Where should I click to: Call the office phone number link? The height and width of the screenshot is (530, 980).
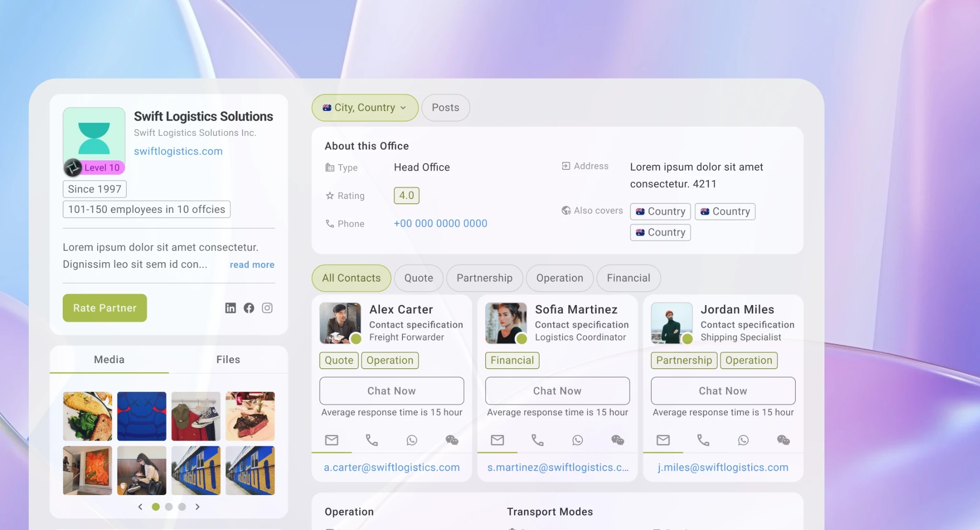pos(440,223)
